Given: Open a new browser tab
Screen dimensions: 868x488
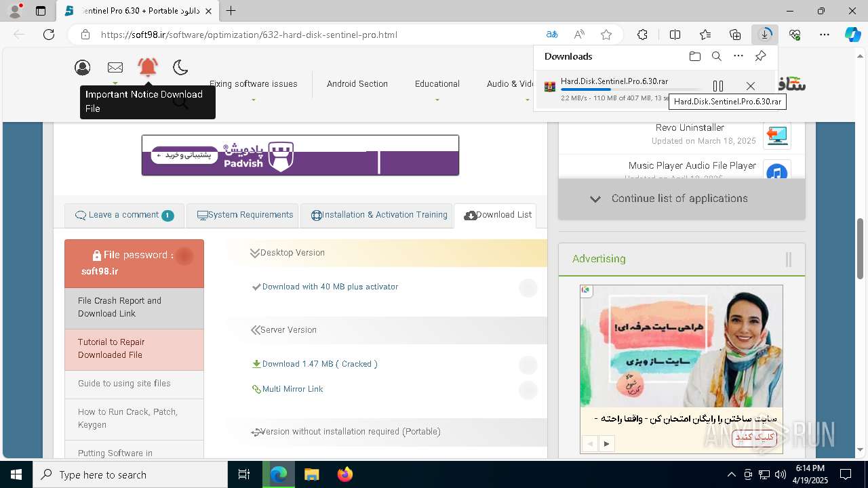Looking at the screenshot, I should 231,11.
